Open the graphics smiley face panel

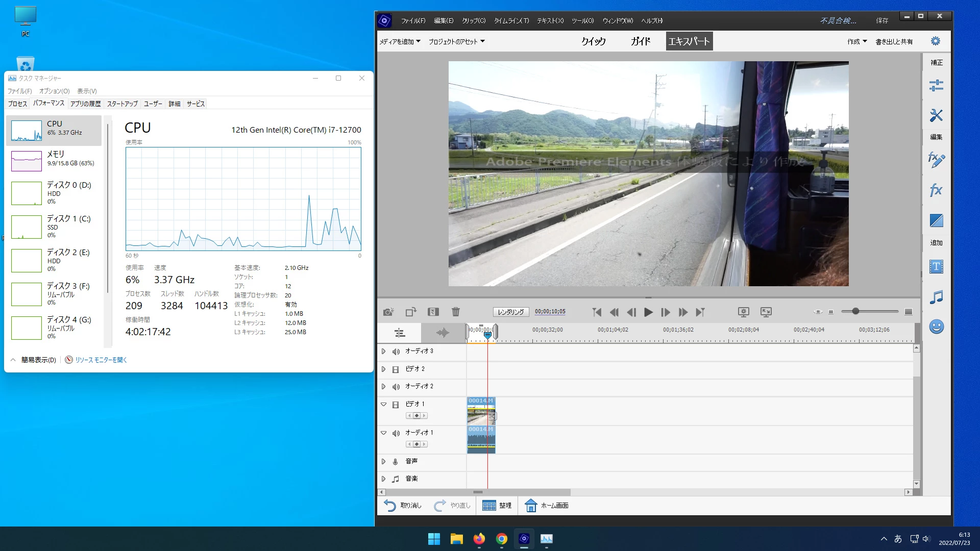click(x=936, y=327)
